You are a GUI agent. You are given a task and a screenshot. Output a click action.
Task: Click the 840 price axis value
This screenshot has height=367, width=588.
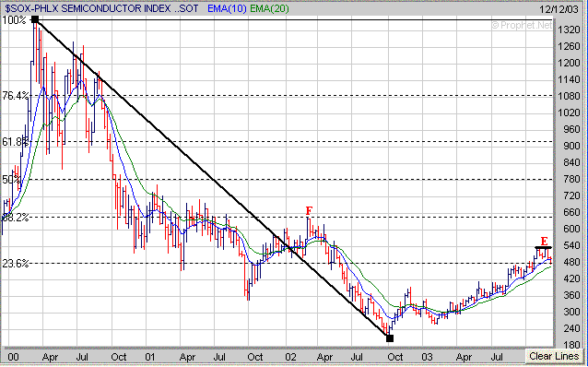pos(571,162)
